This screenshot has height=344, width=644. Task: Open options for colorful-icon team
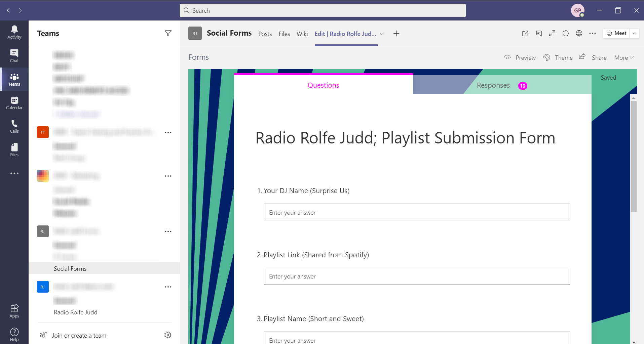[168, 176]
